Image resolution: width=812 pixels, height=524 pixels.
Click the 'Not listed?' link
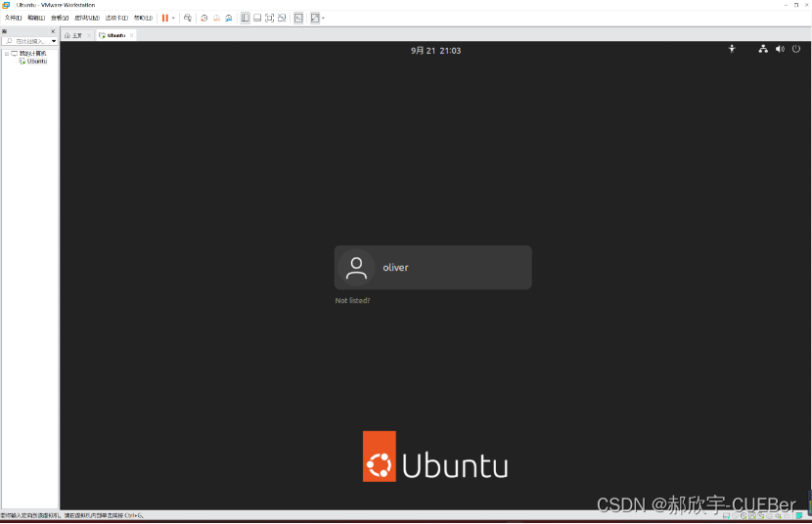tap(352, 300)
